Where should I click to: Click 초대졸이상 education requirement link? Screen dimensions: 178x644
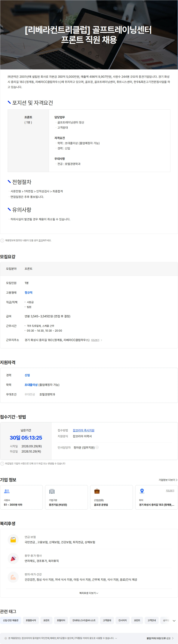click(x=31, y=385)
